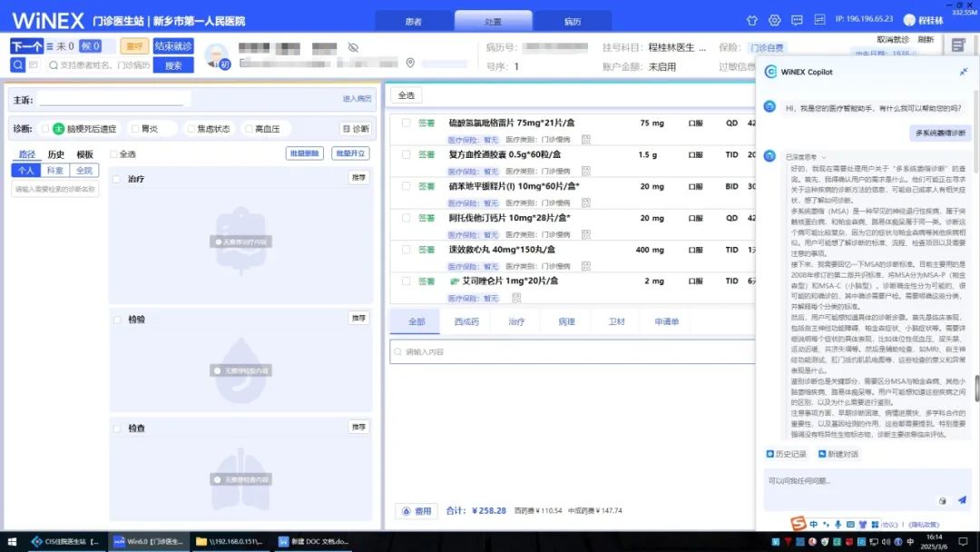This screenshot has height=552, width=980.
Task: Check the 脑梗死后遗症 diagnosis checkbox
Action: (45, 129)
